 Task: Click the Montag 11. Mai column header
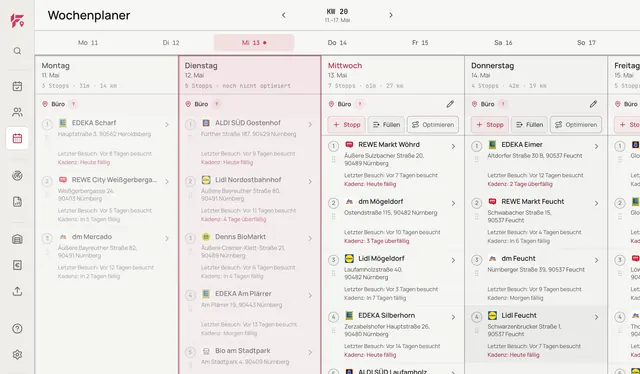pyautogui.click(x=107, y=75)
